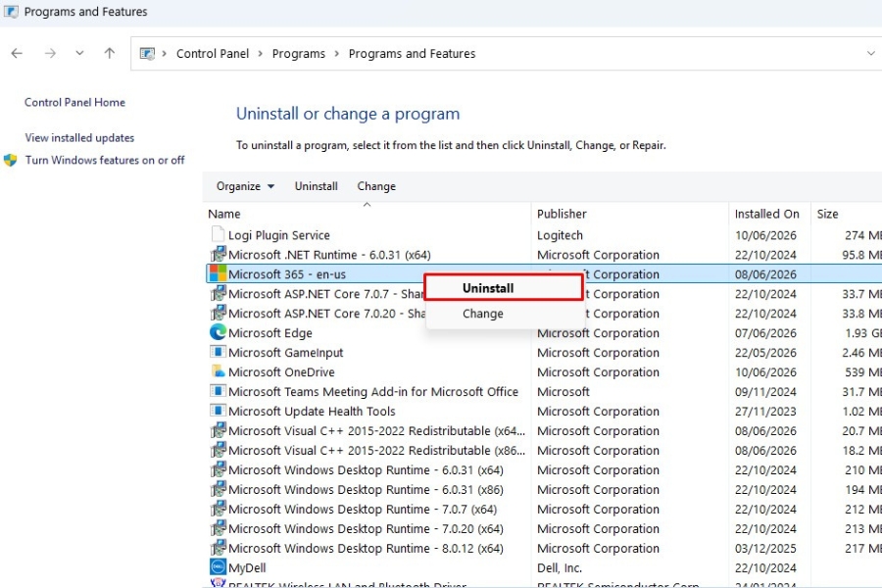Screen dimensions: 882x588
Task: Click the Control Panel icon in address bar
Action: (x=147, y=54)
